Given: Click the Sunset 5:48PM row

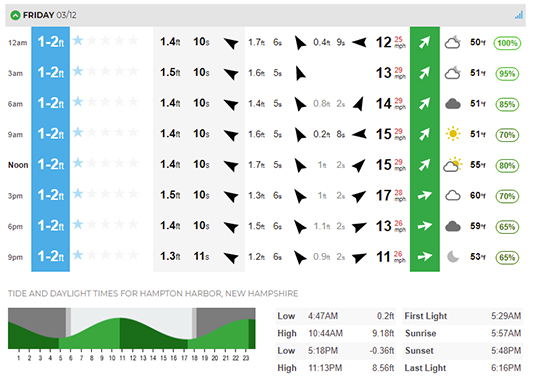Looking at the screenshot, I should click(463, 351).
